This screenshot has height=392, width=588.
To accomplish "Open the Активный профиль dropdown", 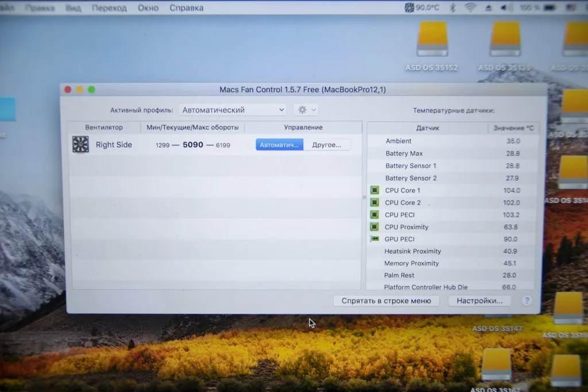I will tap(233, 110).
